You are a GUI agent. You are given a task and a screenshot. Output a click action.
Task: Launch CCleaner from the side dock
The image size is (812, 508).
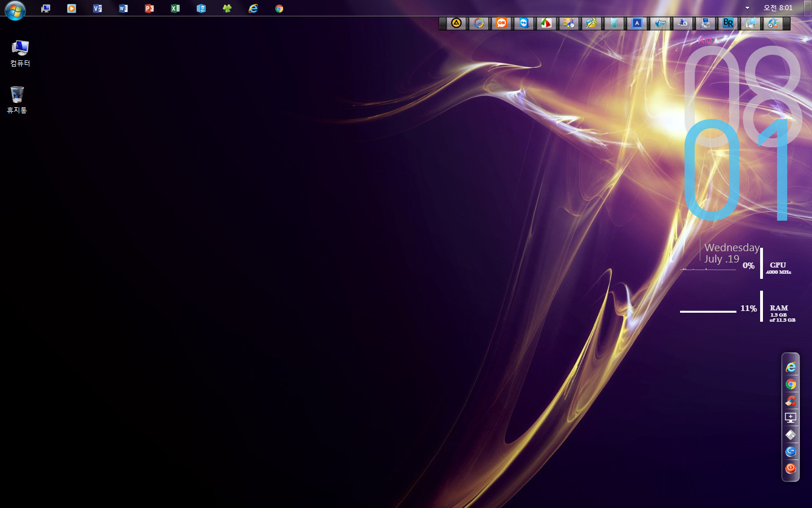tap(791, 401)
